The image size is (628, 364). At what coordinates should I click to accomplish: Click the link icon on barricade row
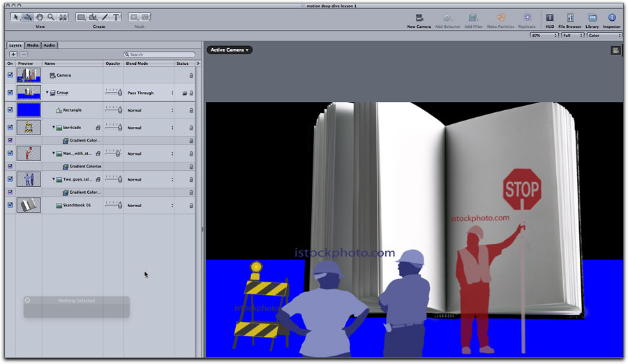98,128
